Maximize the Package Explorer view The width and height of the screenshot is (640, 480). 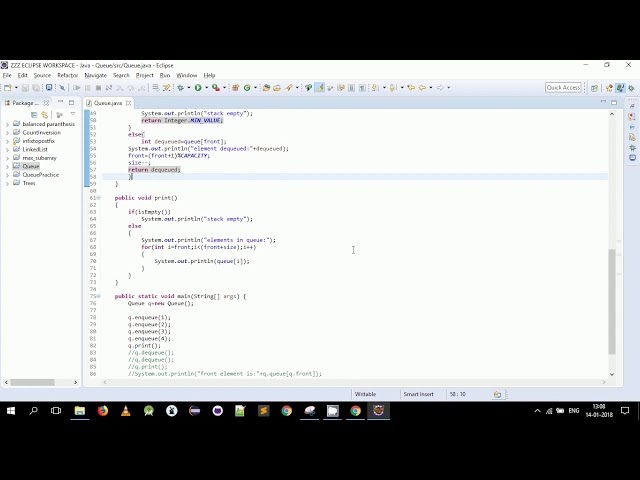pyautogui.click(x=71, y=102)
